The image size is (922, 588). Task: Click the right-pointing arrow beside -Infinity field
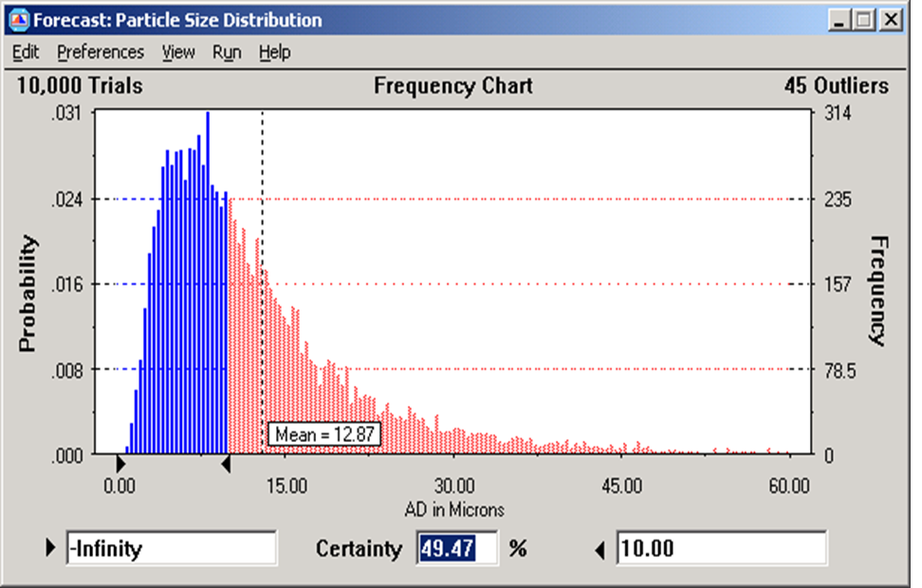(50, 548)
